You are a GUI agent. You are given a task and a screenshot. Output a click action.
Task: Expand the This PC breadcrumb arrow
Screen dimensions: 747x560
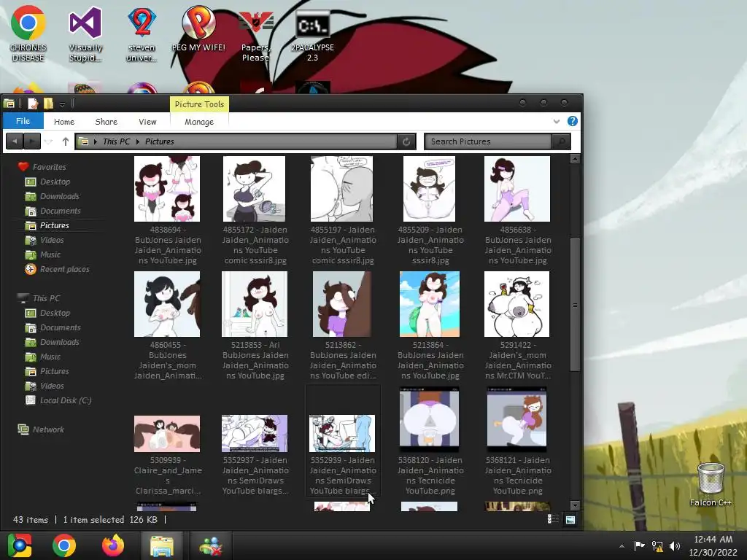pos(96,141)
